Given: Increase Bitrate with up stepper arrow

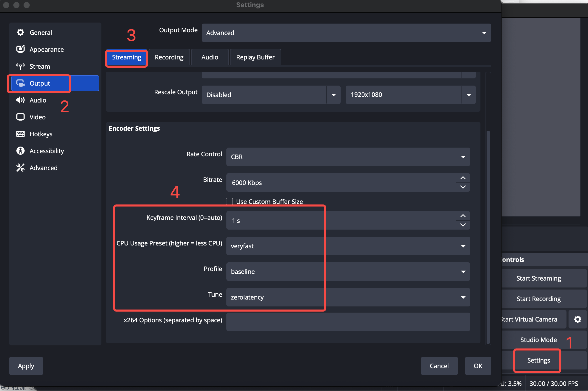Looking at the screenshot, I should 463,178.
